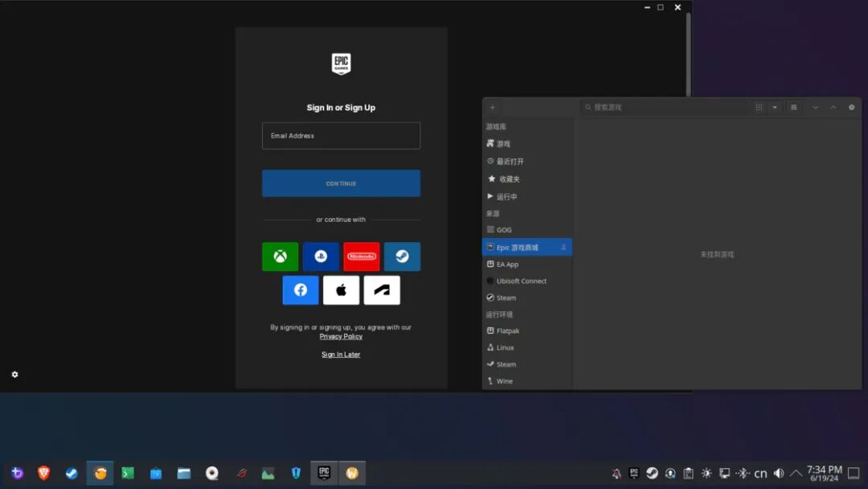Expand hidden system tray icons
The width and height of the screenshot is (868, 489).
point(796,473)
